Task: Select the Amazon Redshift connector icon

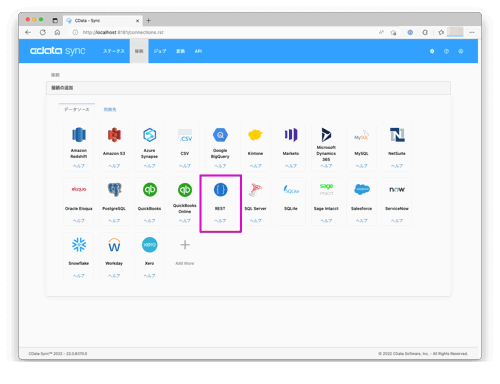Action: tap(79, 135)
